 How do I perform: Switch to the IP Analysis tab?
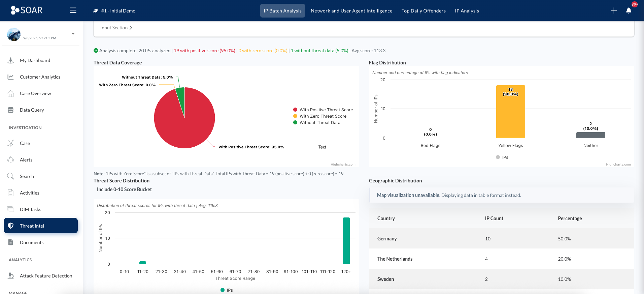pos(467,11)
